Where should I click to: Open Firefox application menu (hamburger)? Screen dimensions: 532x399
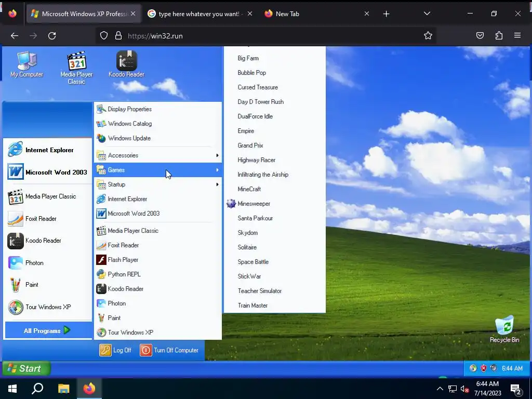click(x=517, y=35)
